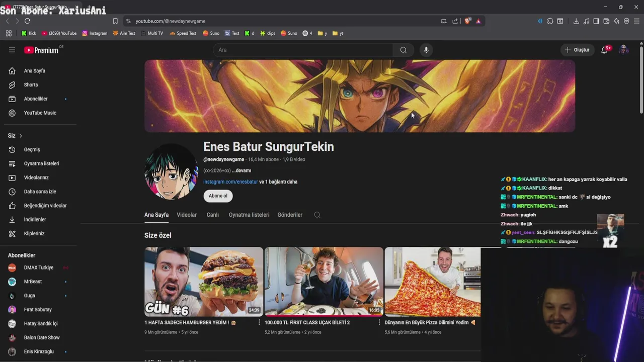Open the browser main menu

pyautogui.click(x=636, y=21)
